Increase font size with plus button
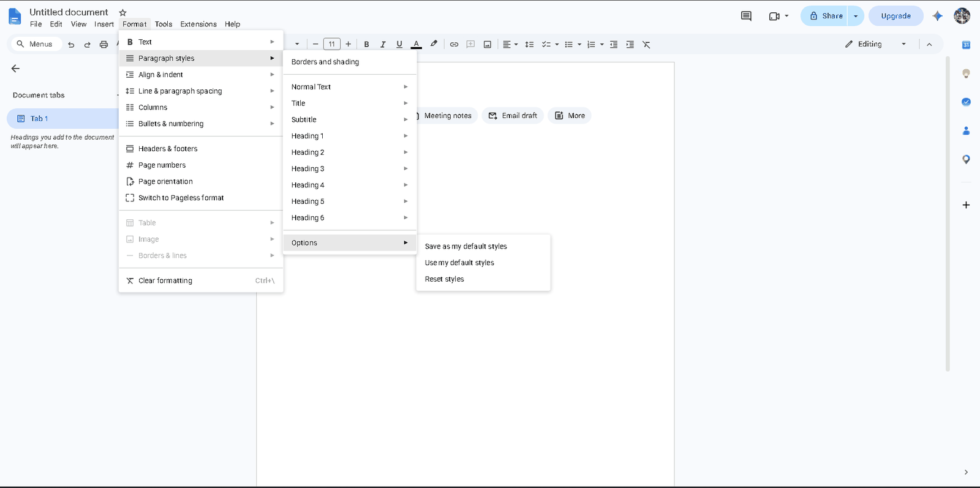The height and width of the screenshot is (488, 980). point(348,44)
